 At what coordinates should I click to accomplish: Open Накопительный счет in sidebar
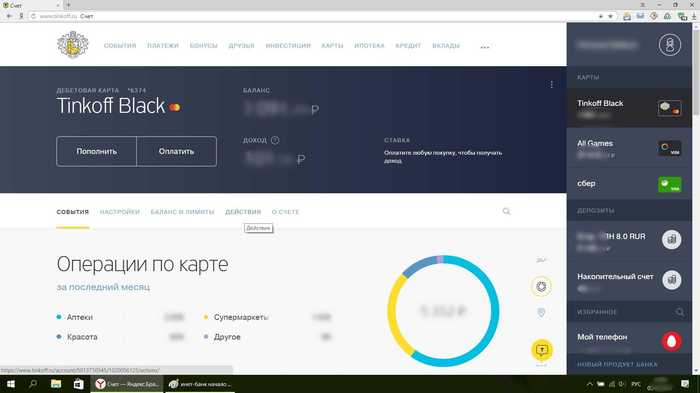pyautogui.click(x=629, y=281)
